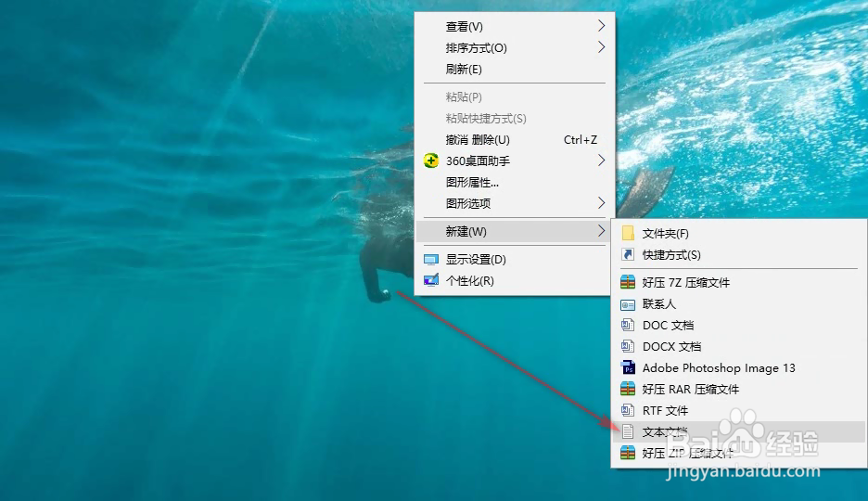The image size is (868, 501).
Task: Click the 好压 7Z archive icon
Action: coord(628,282)
